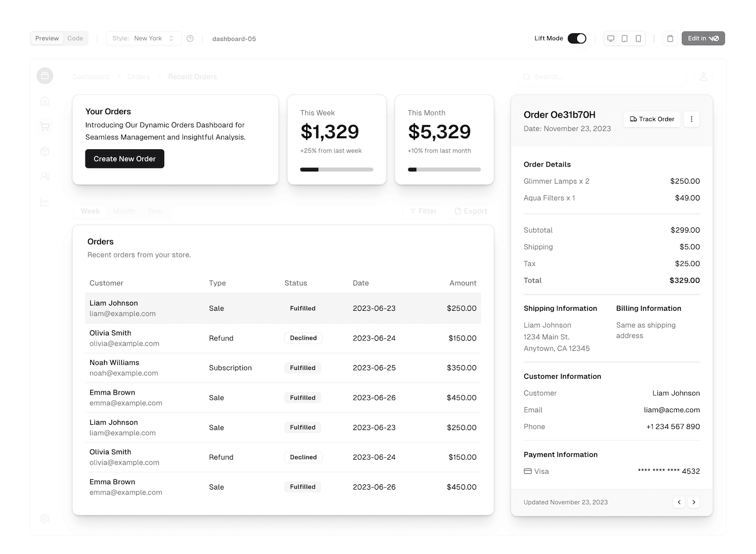
Task: Select the Month tab above Orders
Action: click(124, 211)
